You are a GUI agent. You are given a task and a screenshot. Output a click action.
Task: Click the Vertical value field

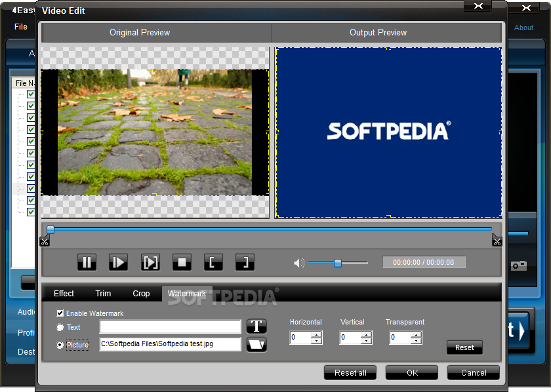coord(350,338)
